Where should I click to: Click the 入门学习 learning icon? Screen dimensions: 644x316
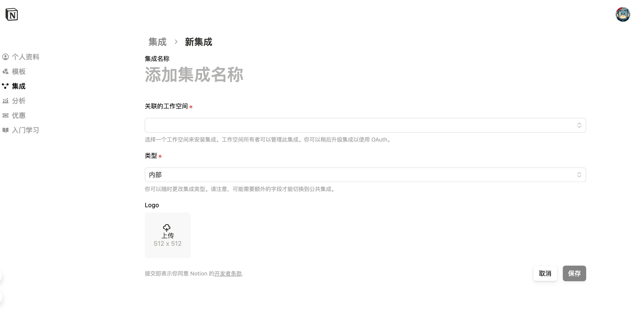tap(5, 130)
